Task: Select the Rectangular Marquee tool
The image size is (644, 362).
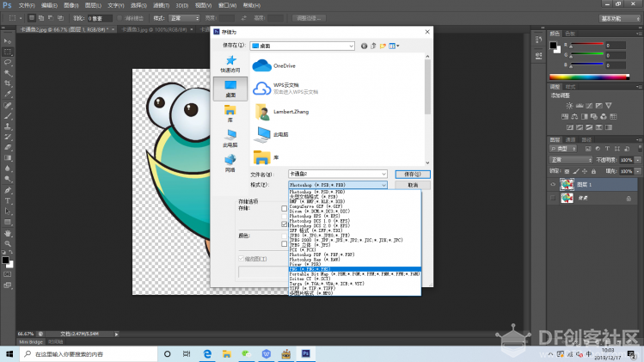Action: (x=8, y=52)
